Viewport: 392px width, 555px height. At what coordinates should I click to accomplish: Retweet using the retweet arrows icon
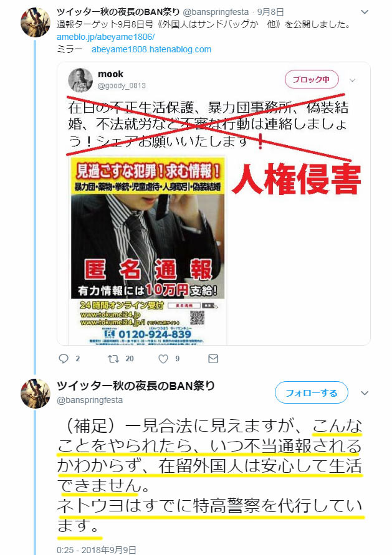point(113,359)
